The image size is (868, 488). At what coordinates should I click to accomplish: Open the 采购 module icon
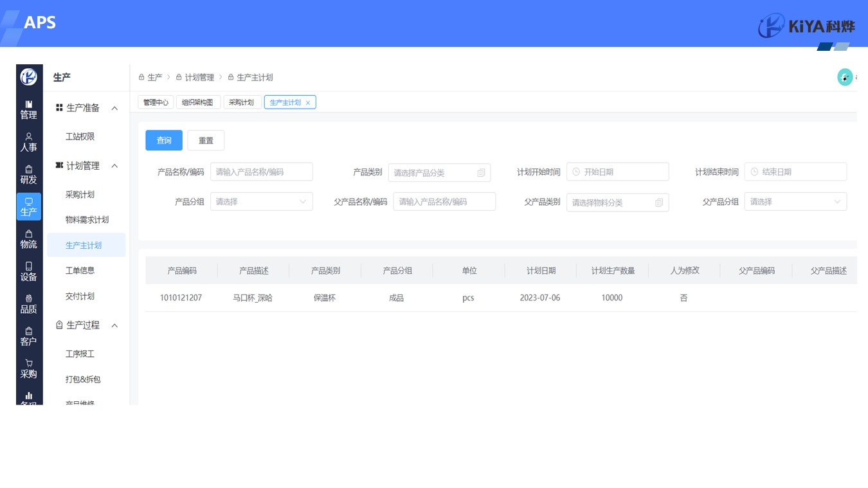[28, 368]
